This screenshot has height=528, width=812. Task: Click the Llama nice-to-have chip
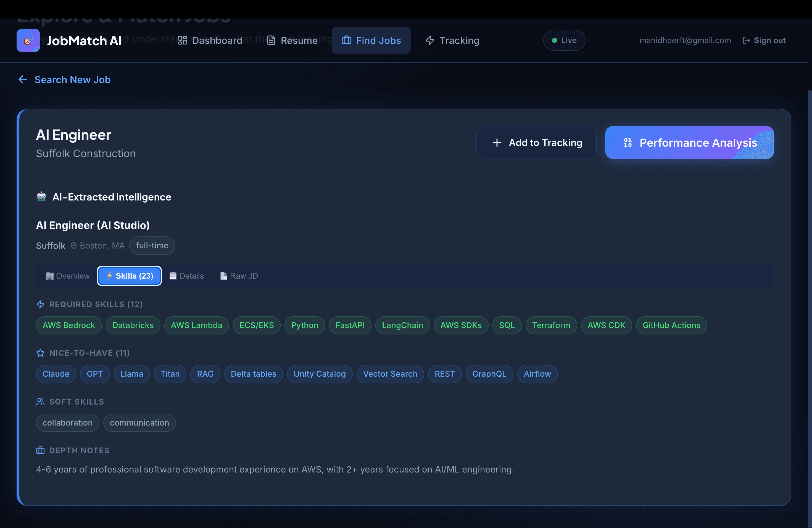[132, 374]
